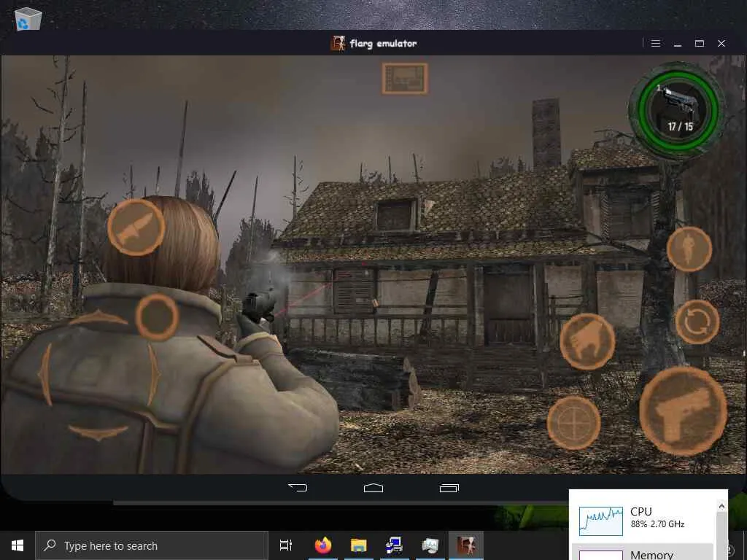Tap the round analog stick button
Image resolution: width=747 pixels, height=560 pixels.
click(157, 316)
